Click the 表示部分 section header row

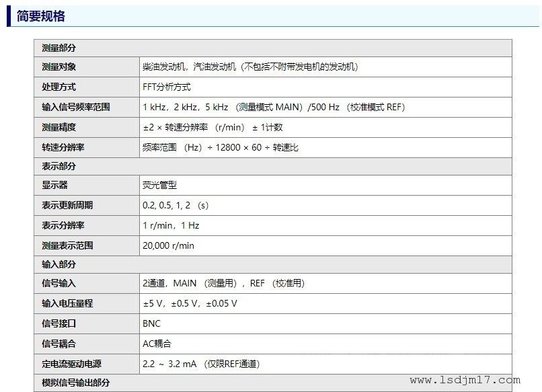tap(59, 166)
